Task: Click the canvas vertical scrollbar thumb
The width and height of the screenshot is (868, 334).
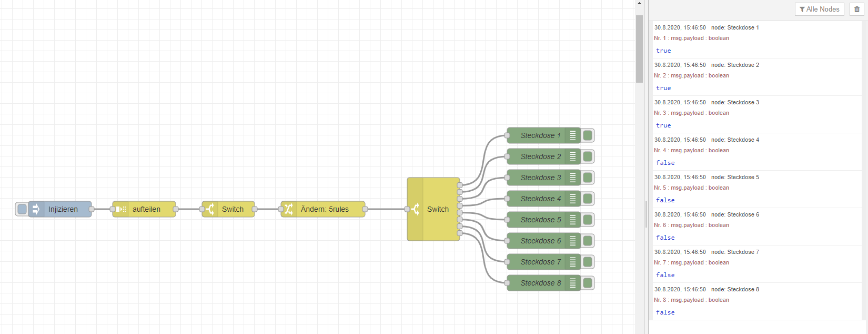Action: (x=639, y=48)
